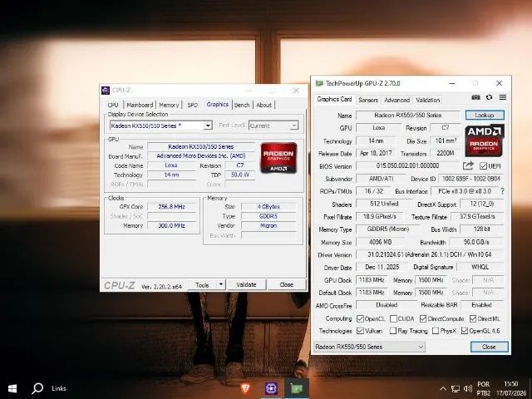Click the TDP 50.0 W value
The image size is (532, 399).
(240, 175)
